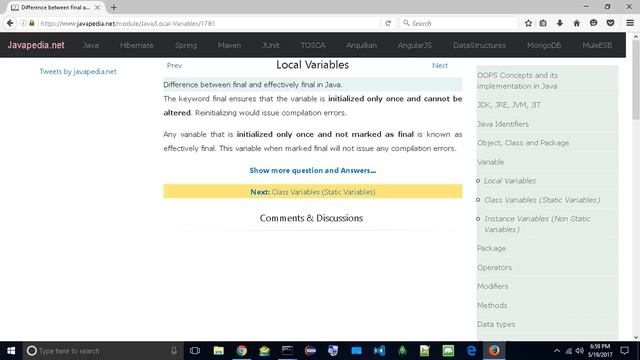This screenshot has height=360, width=640.
Task: Open the Spring navbar item
Action: (x=186, y=45)
